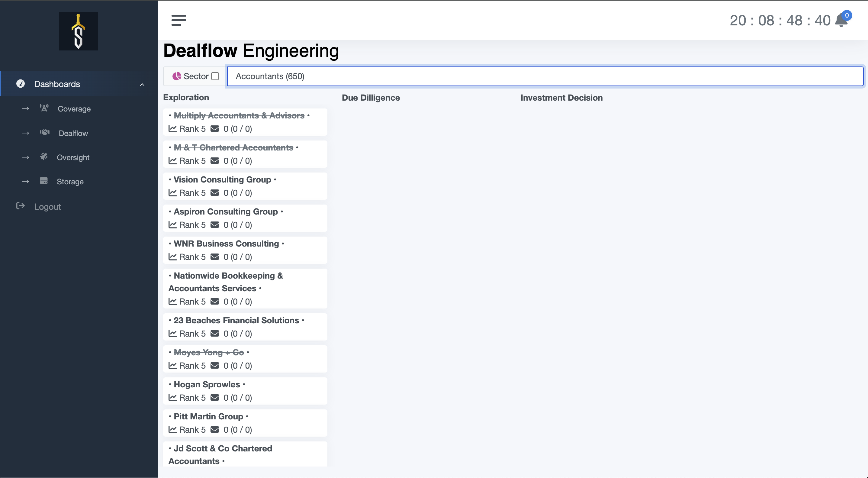Click the rank chart icon under Hogan Sprowles
The height and width of the screenshot is (478, 868).
[x=172, y=398]
